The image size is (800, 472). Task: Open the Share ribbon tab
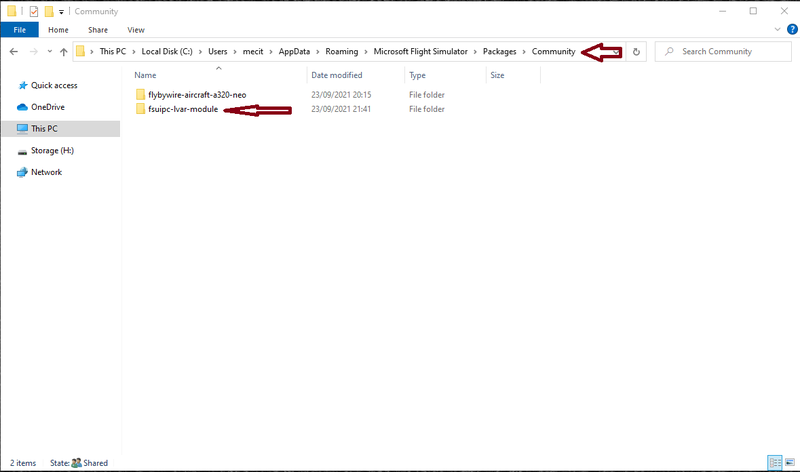[x=97, y=30]
